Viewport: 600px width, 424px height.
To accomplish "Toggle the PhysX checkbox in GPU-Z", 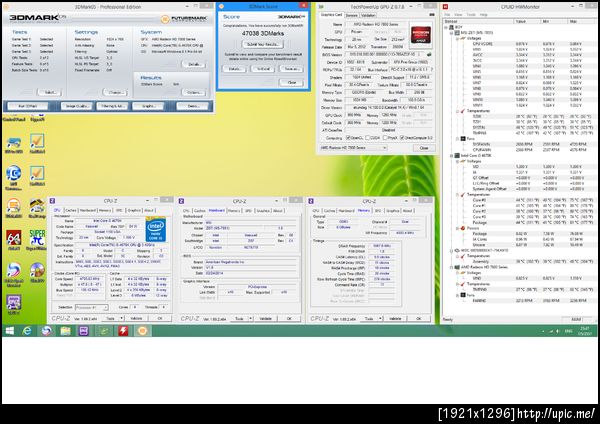I will (x=385, y=138).
